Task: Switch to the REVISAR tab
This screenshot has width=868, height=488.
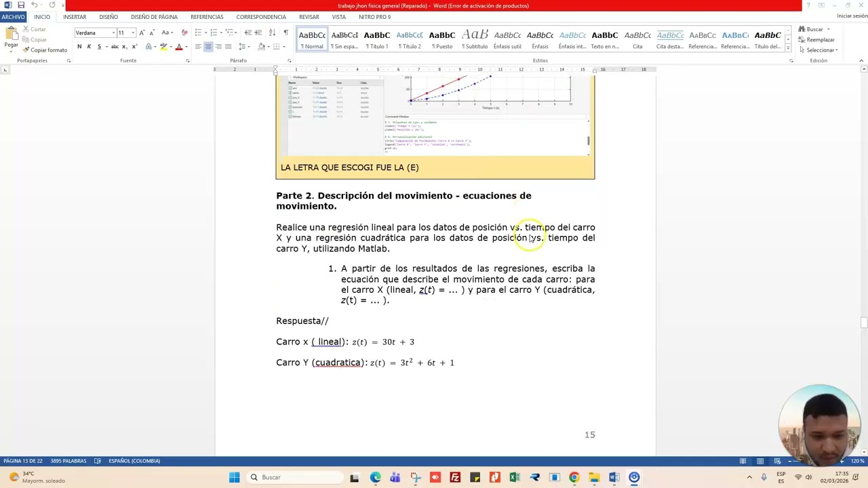Action: [x=309, y=17]
